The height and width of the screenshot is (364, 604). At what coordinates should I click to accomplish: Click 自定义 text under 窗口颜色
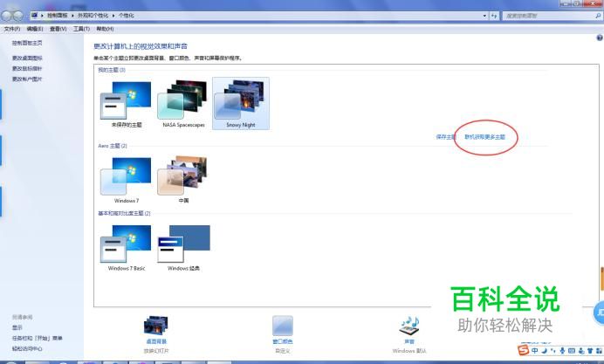tap(283, 351)
